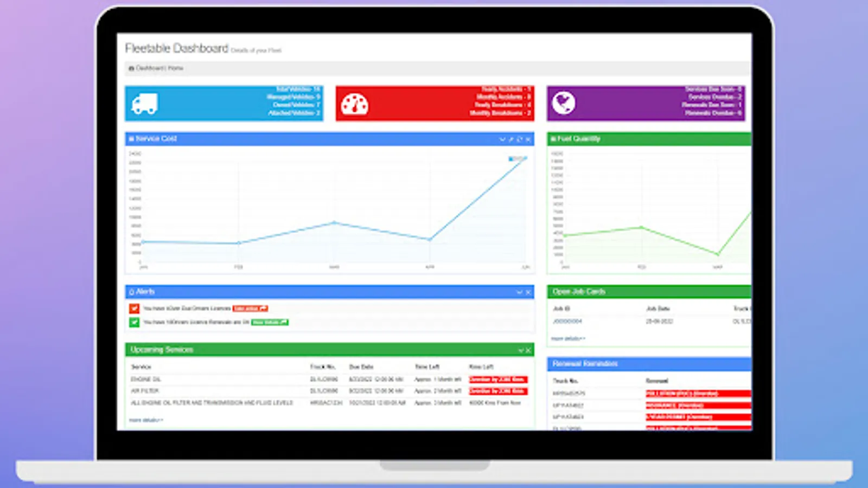
Task: Click the Job Date column header
Action: click(x=658, y=309)
